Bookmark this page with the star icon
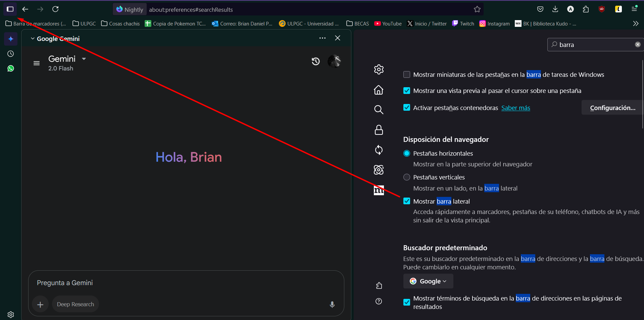This screenshot has height=320, width=644. click(477, 9)
